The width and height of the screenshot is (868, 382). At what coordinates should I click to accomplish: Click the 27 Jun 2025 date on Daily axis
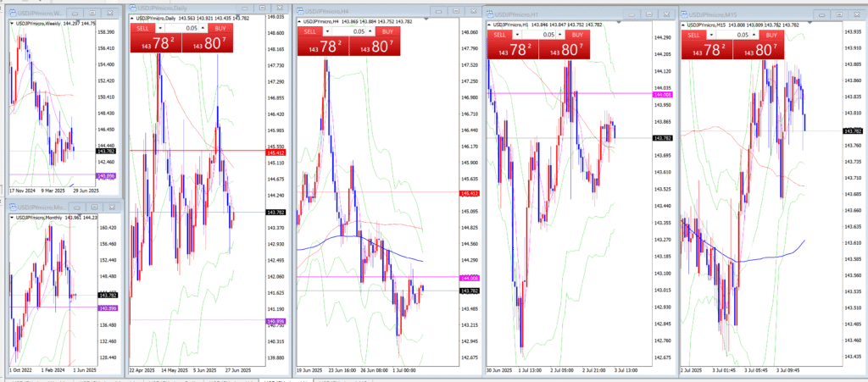[x=240, y=370]
